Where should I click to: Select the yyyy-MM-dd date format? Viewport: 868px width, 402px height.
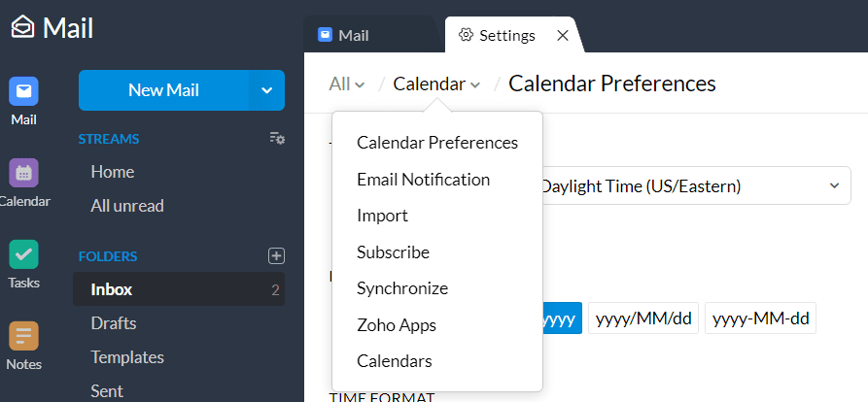coord(760,318)
